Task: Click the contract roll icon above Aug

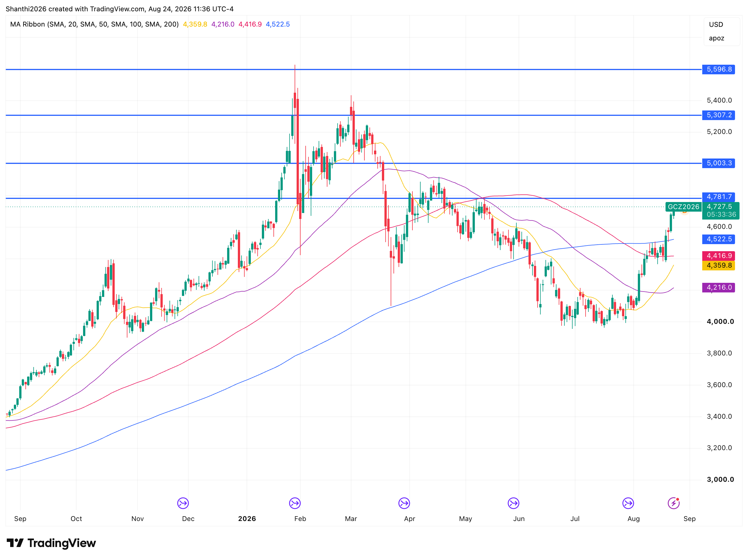Action: pyautogui.click(x=628, y=503)
